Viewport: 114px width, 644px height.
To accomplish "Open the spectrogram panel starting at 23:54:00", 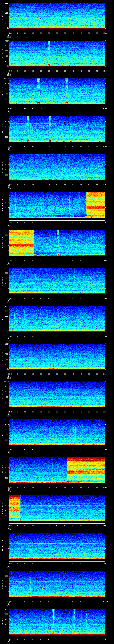I will (57, 394).
